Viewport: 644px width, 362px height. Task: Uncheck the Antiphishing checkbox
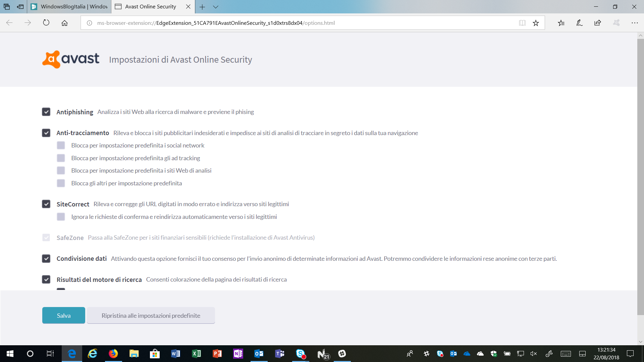point(46,112)
